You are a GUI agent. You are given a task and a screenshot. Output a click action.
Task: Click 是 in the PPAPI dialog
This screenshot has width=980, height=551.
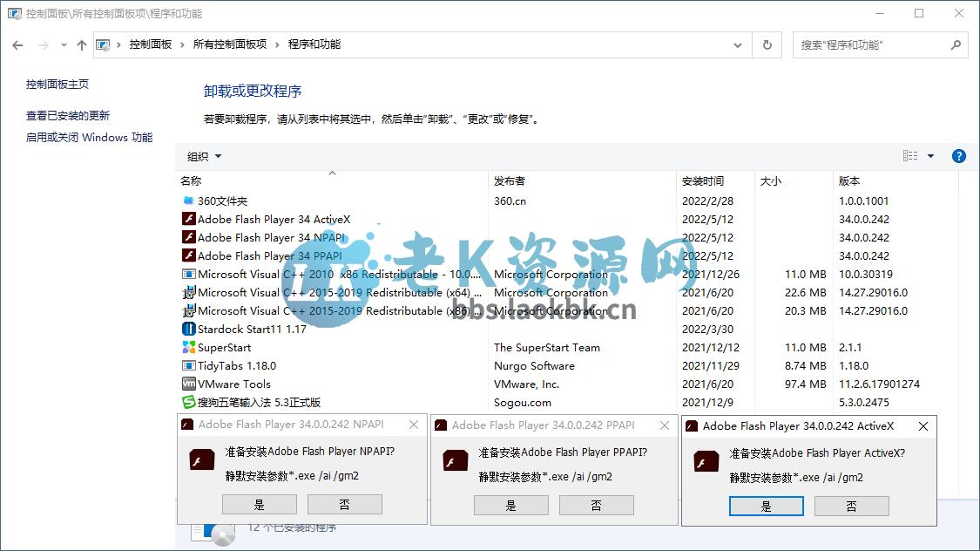tap(511, 506)
